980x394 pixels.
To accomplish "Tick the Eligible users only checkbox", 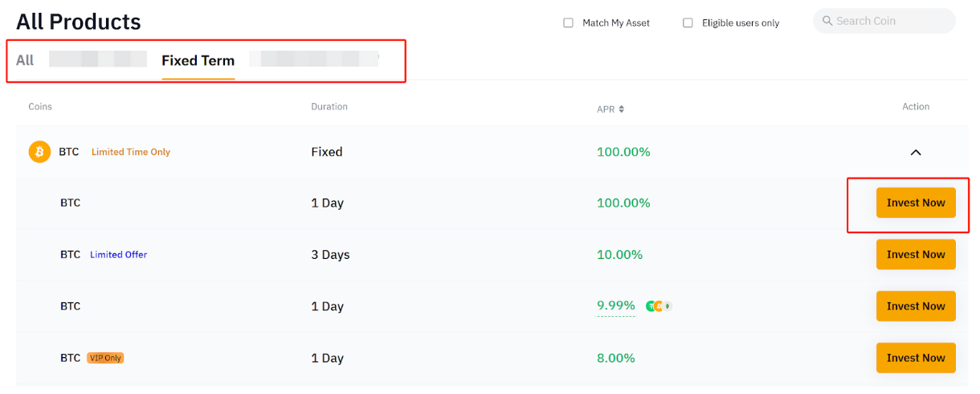I will (x=688, y=23).
